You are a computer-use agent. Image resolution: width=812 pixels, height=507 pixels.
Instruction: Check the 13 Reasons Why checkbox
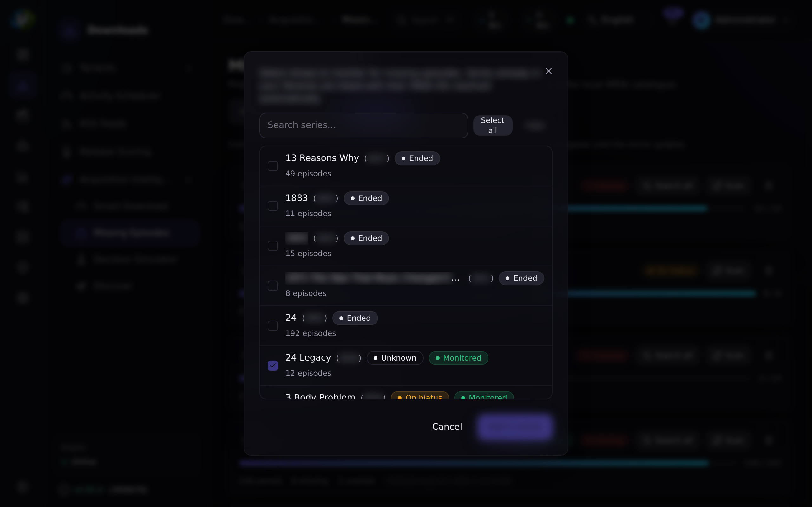pos(273,166)
